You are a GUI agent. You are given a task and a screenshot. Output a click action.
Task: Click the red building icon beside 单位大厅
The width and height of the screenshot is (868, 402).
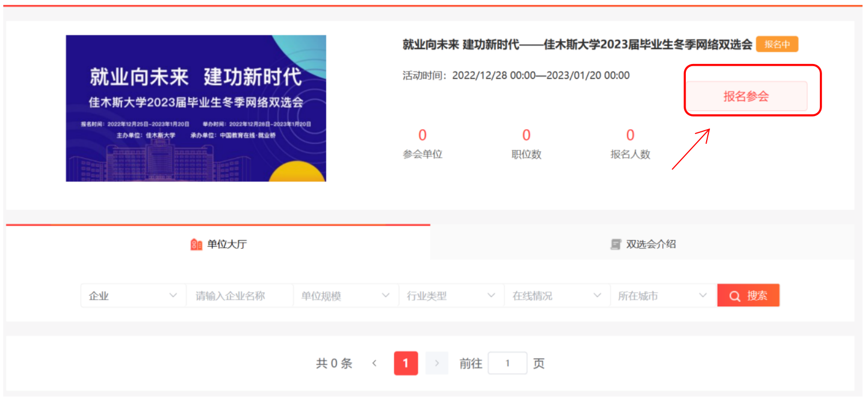click(196, 244)
